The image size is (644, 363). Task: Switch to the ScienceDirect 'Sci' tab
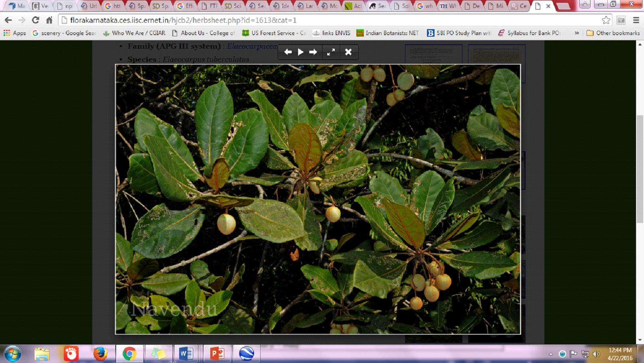233,6
